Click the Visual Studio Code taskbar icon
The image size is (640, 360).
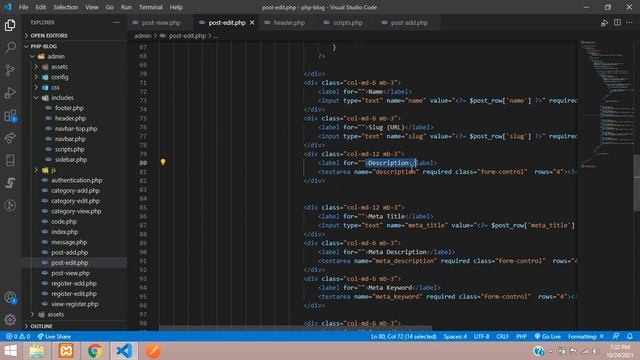click(124, 351)
